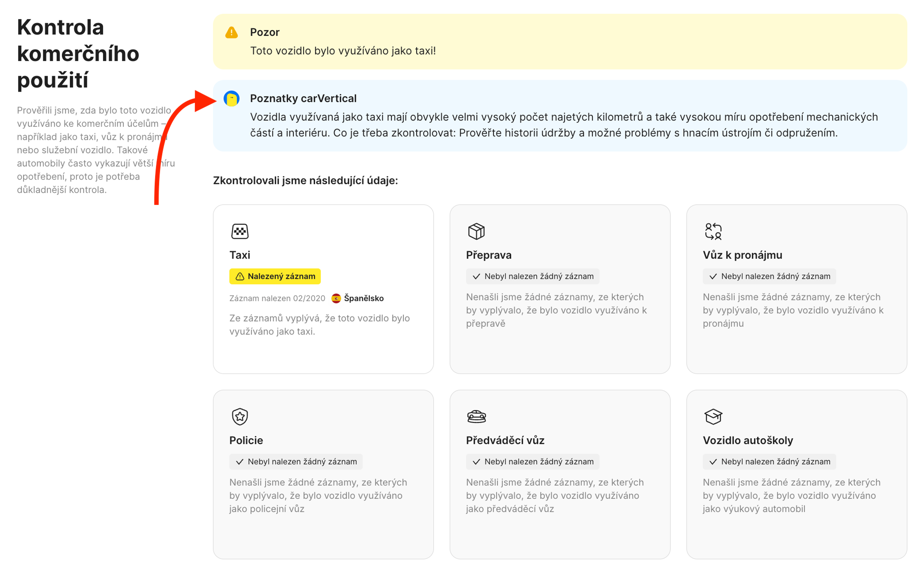Click the Vozidlo autoškoly card title

click(x=748, y=440)
